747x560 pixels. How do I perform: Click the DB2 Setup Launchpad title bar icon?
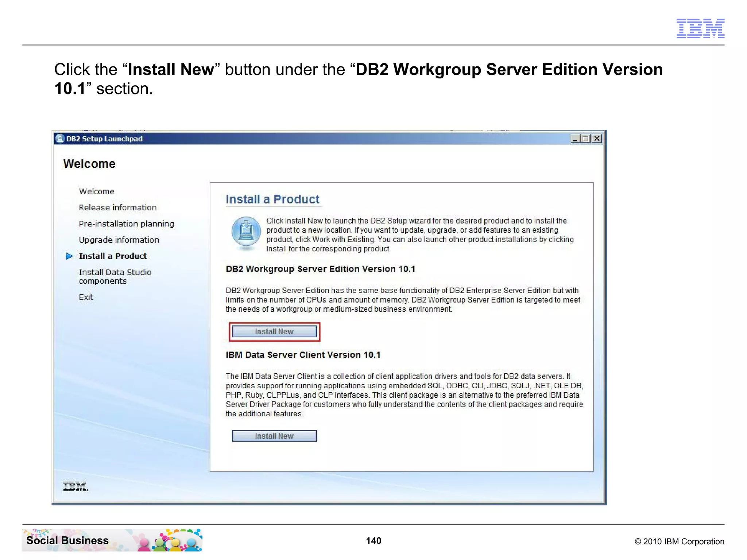point(60,139)
